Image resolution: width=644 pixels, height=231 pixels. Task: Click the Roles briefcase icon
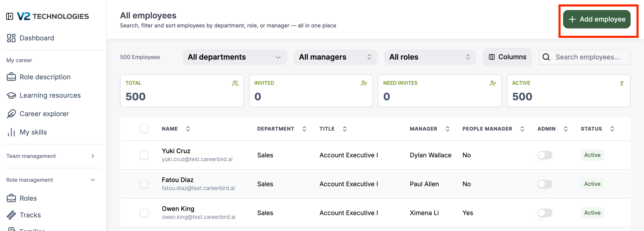point(11,198)
